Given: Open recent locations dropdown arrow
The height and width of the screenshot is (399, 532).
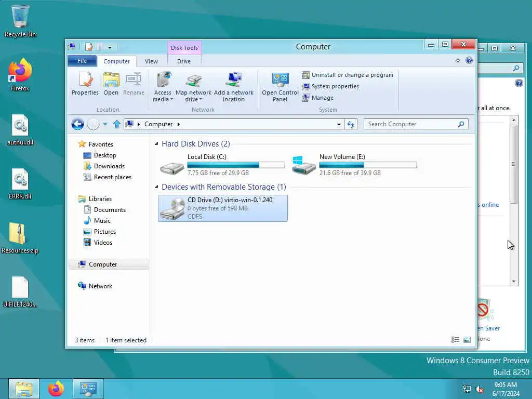Looking at the screenshot, I should pyautogui.click(x=105, y=124).
